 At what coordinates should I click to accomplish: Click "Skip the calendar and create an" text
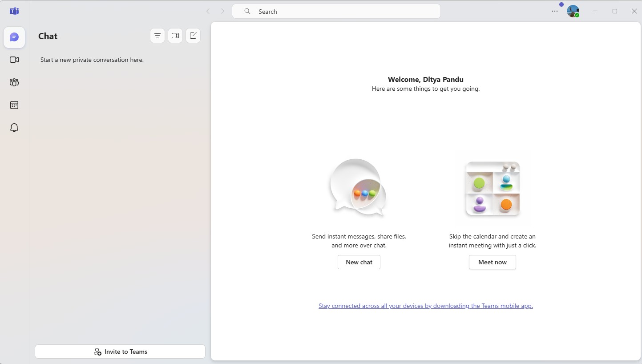click(493, 236)
